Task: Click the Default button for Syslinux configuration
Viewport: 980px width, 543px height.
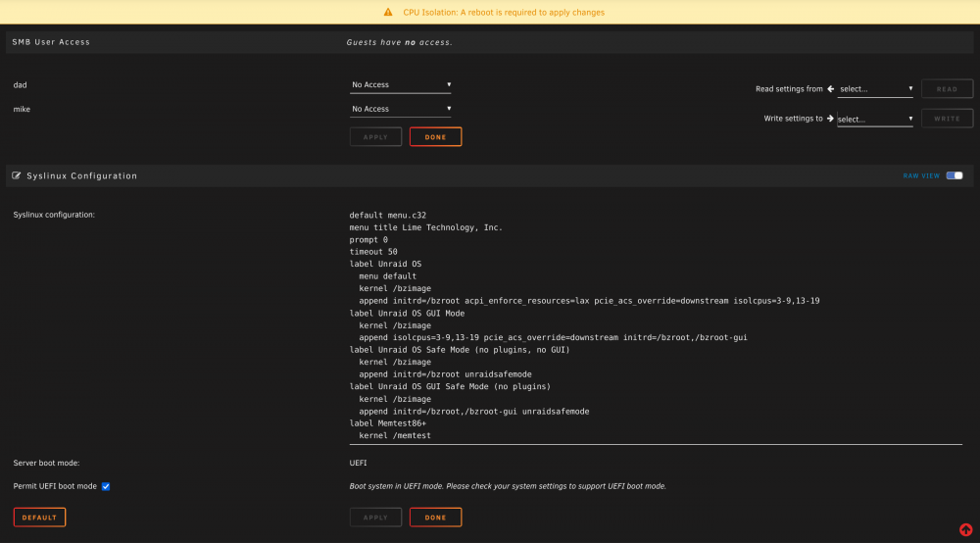Action: pyautogui.click(x=39, y=518)
